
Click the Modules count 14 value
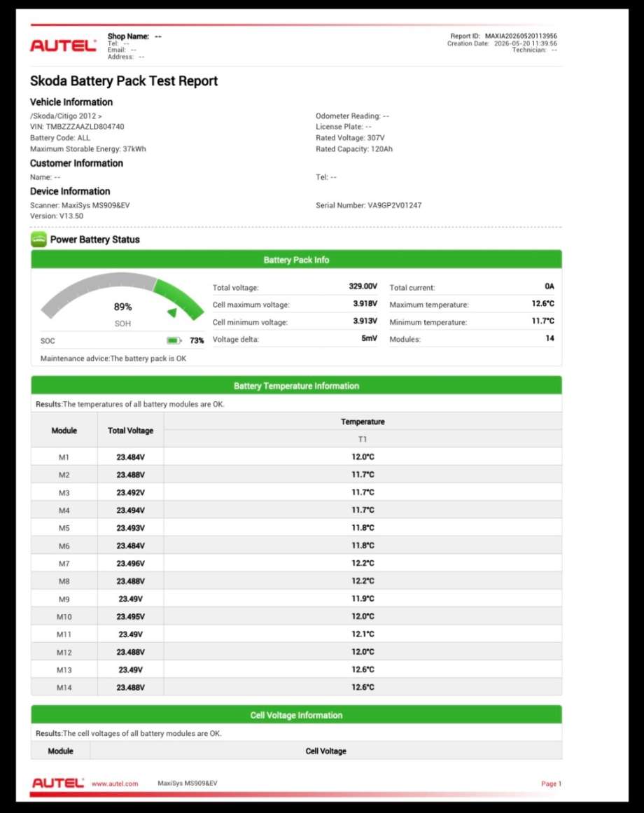(x=550, y=338)
